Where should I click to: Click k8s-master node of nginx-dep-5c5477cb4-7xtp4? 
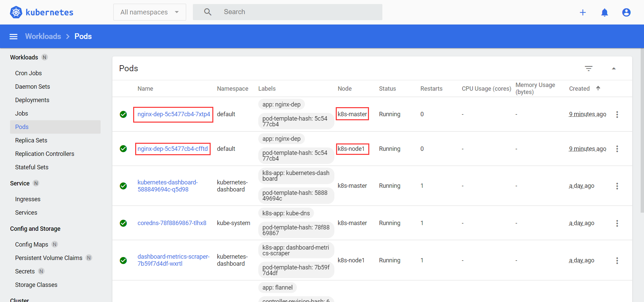coord(352,114)
